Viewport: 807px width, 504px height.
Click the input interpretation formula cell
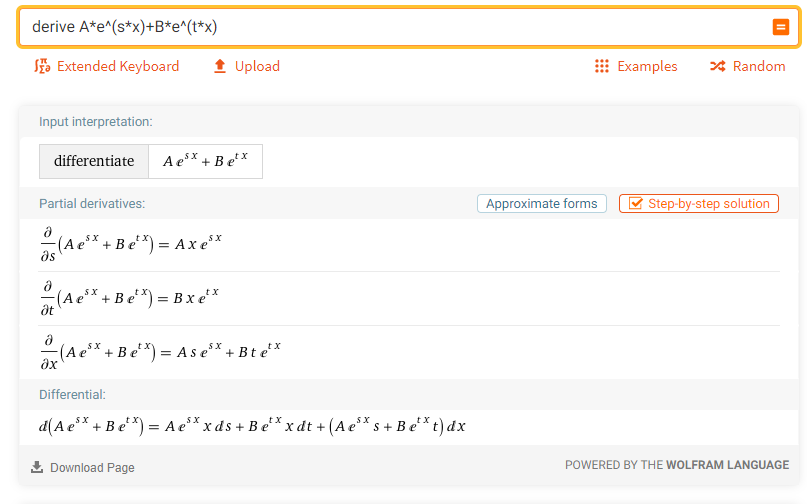point(205,161)
